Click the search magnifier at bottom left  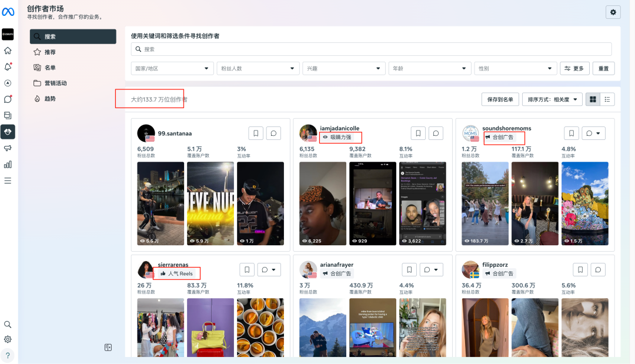click(8, 324)
